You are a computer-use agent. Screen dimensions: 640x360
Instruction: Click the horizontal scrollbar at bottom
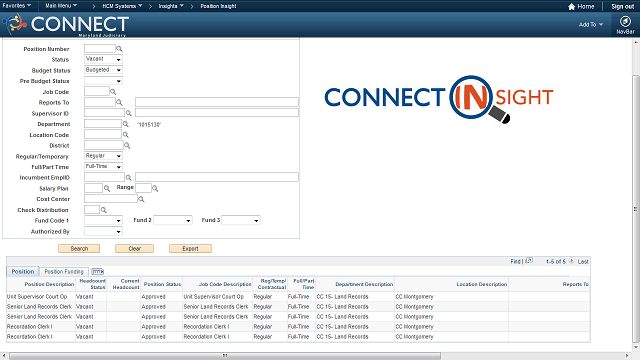225,356
